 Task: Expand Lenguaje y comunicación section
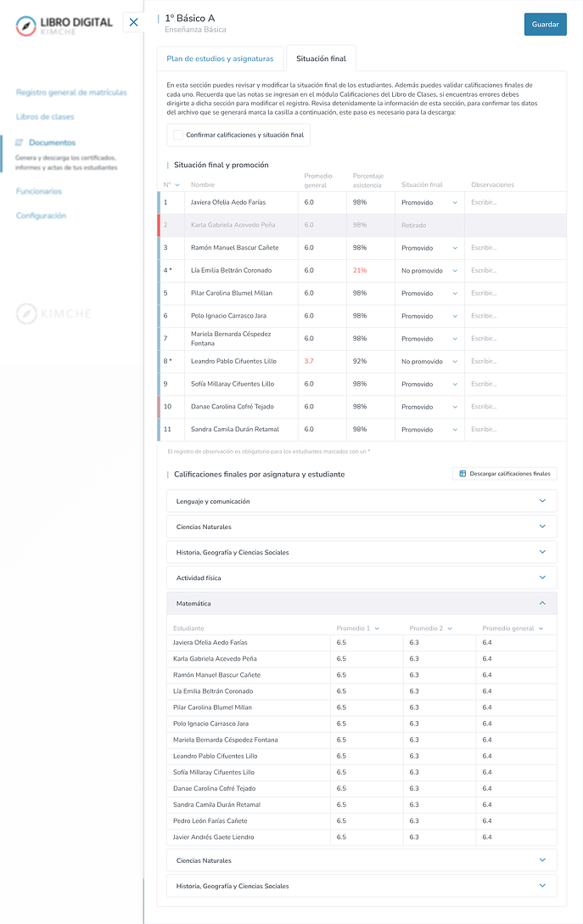point(362,501)
